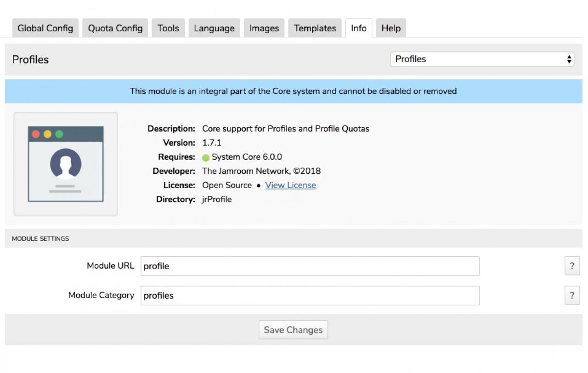Screen dimensions: 588x373
Task: Select the Info tab
Action: 358,28
